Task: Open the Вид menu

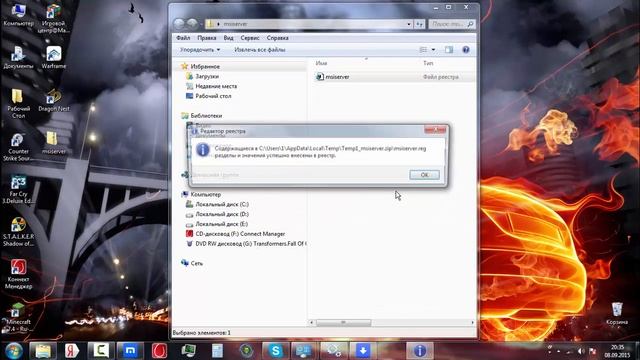Action: coord(229,38)
